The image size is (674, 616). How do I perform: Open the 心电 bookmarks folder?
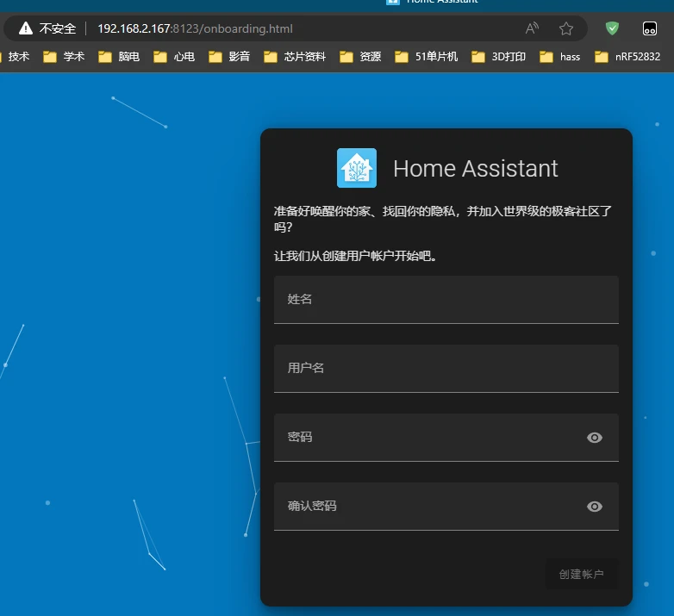tap(174, 57)
